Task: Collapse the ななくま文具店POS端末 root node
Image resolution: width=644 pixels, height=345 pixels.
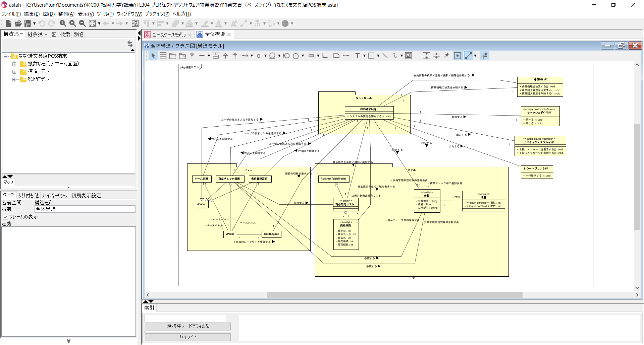Action: coord(5,56)
